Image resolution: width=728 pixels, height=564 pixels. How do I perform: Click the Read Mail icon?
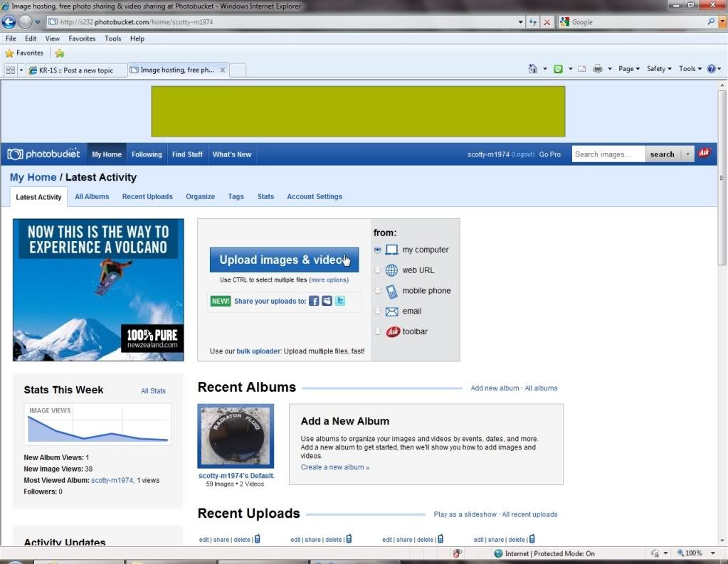[581, 69]
